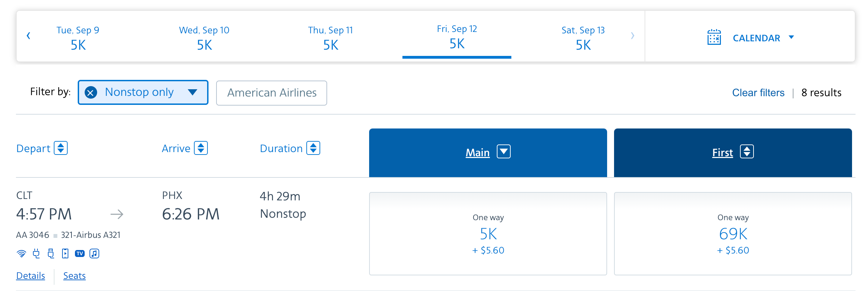Click the arrow icon between CLT and PHX
Screen dimensions: 868x291
pos(117,214)
